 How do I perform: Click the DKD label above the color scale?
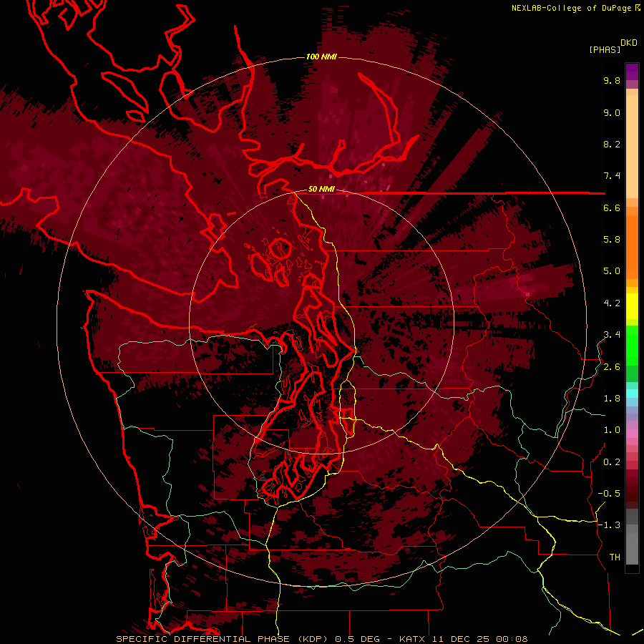tap(629, 43)
